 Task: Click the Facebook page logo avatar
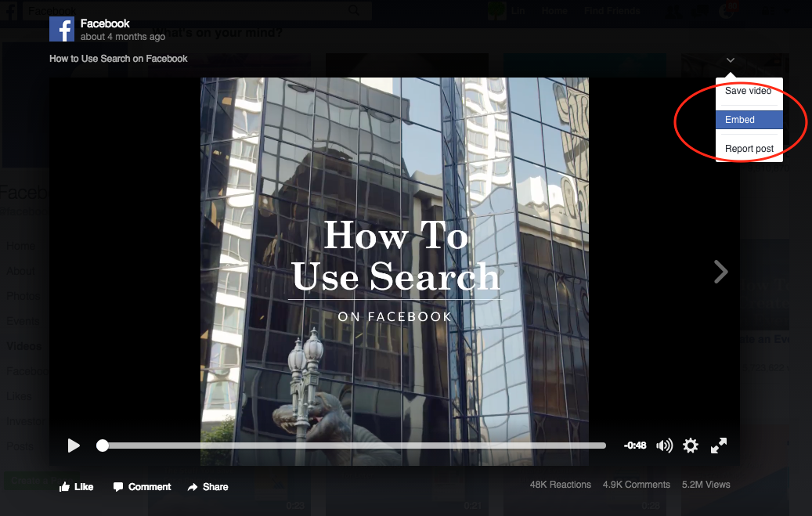62,29
